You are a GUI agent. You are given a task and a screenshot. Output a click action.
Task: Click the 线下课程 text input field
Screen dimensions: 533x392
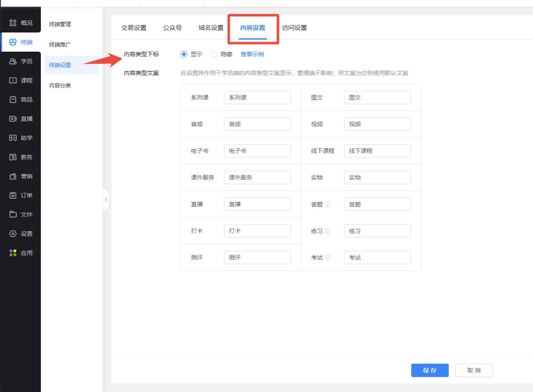tap(377, 151)
